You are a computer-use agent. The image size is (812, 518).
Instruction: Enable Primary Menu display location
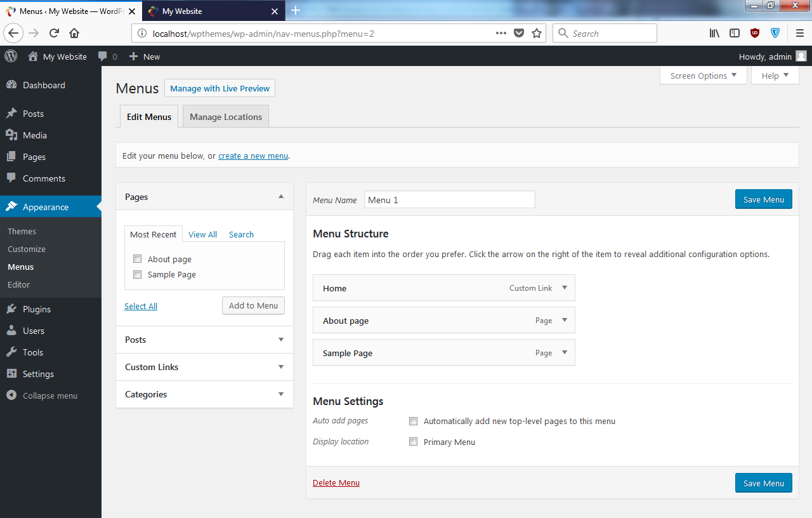[x=414, y=442]
